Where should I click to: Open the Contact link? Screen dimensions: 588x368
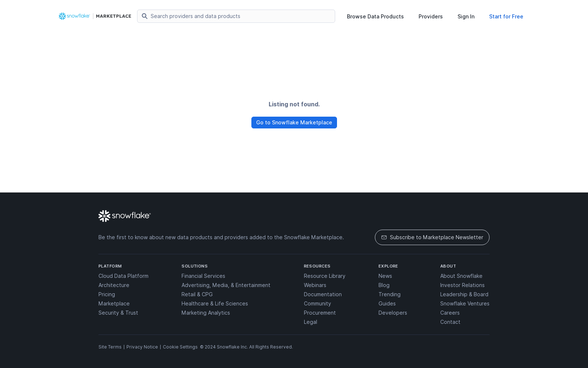[450, 322]
